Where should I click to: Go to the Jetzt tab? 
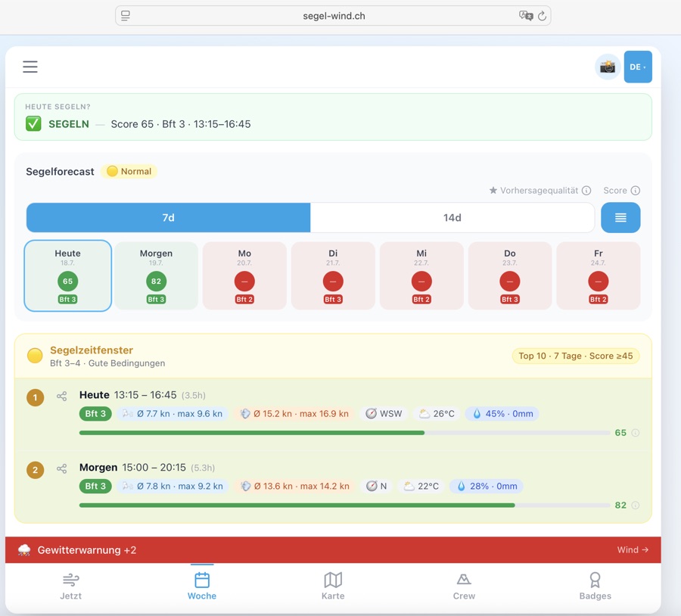(x=71, y=586)
